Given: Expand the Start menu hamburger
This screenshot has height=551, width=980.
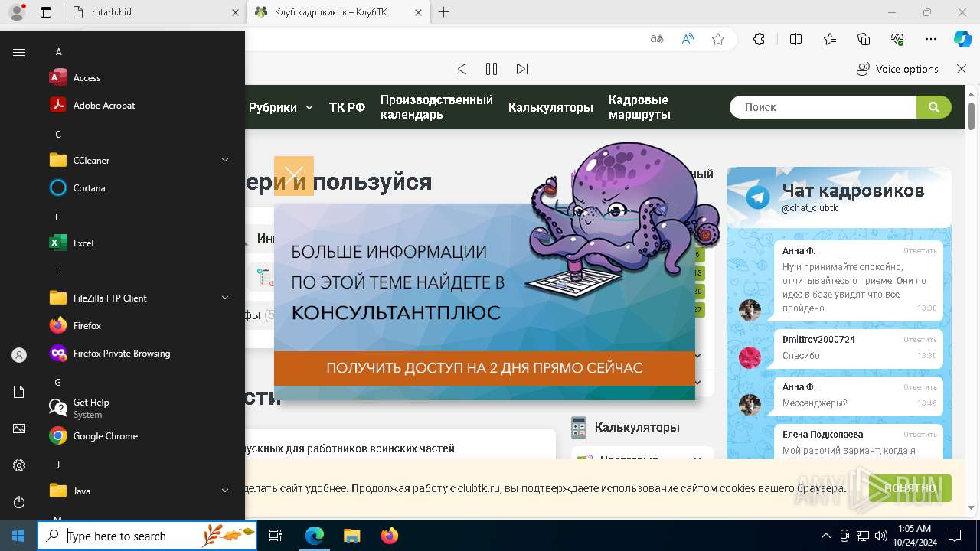Looking at the screenshot, I should click(19, 52).
